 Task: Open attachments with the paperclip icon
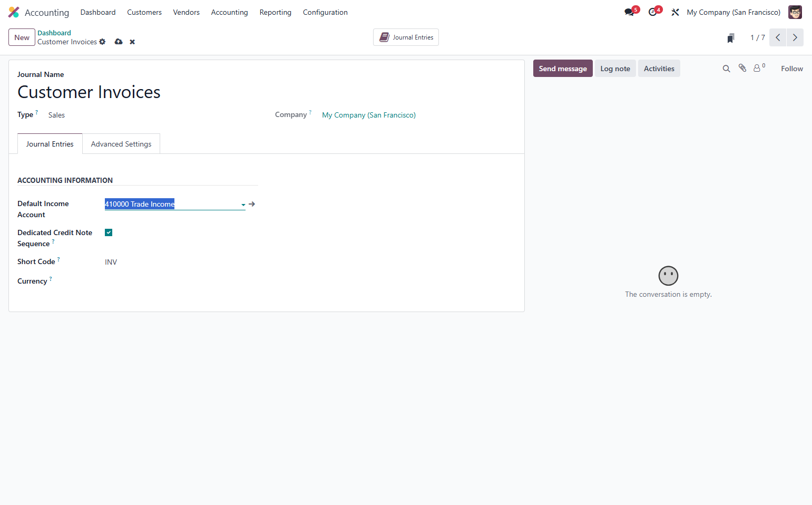pos(742,68)
